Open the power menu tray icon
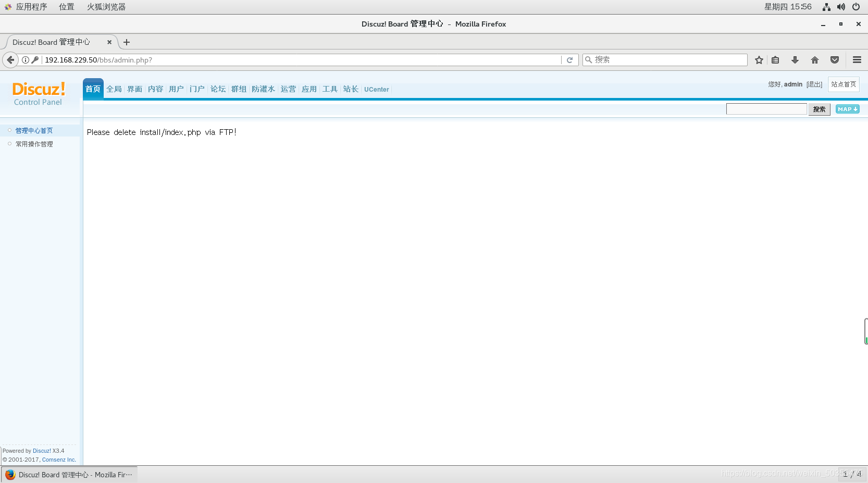Image resolution: width=868 pixels, height=483 pixels. 856,7
